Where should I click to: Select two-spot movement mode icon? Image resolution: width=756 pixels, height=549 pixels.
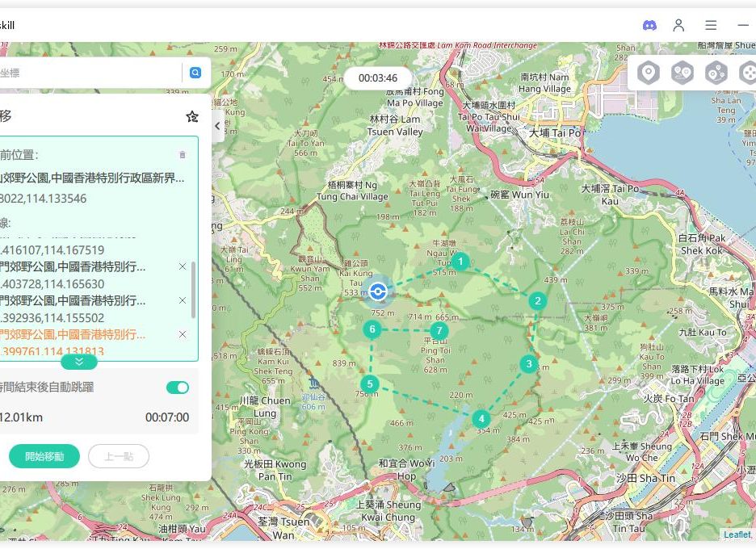coord(682,73)
